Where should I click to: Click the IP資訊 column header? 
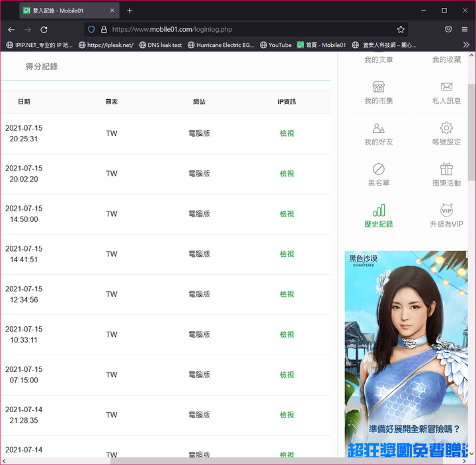click(x=287, y=102)
